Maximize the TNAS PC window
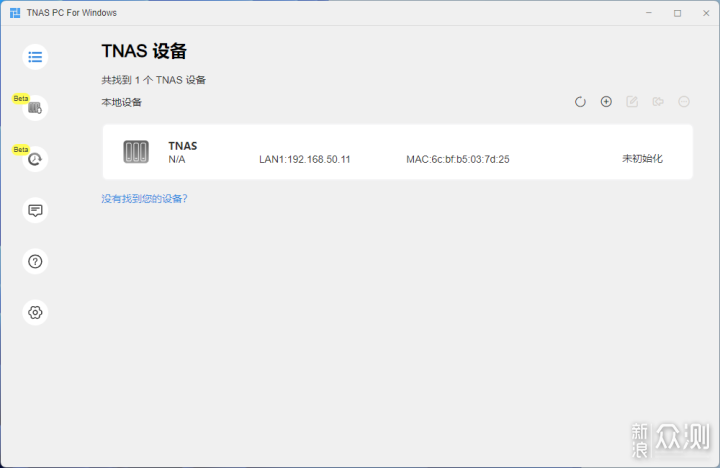This screenshot has width=720, height=468. (677, 13)
